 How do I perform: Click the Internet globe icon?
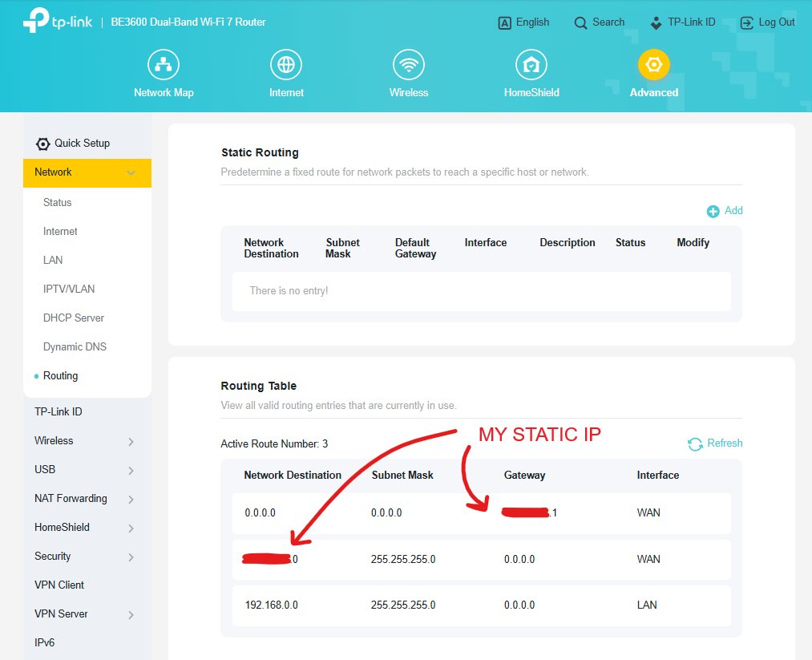(x=286, y=65)
